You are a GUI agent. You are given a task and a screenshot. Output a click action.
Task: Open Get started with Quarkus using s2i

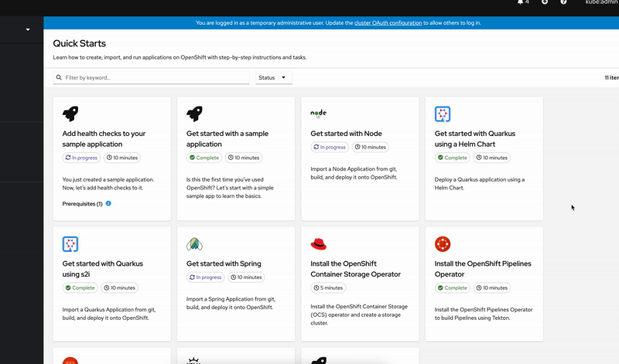(x=103, y=268)
